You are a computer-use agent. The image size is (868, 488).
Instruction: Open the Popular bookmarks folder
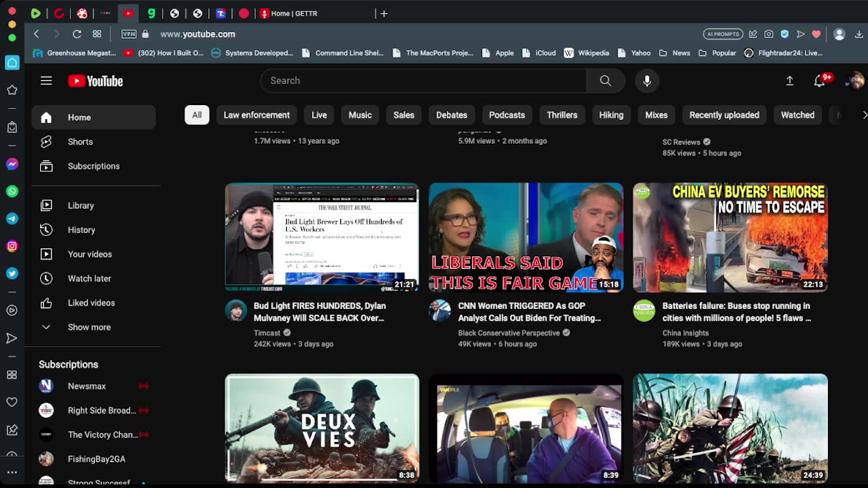pyautogui.click(x=717, y=53)
